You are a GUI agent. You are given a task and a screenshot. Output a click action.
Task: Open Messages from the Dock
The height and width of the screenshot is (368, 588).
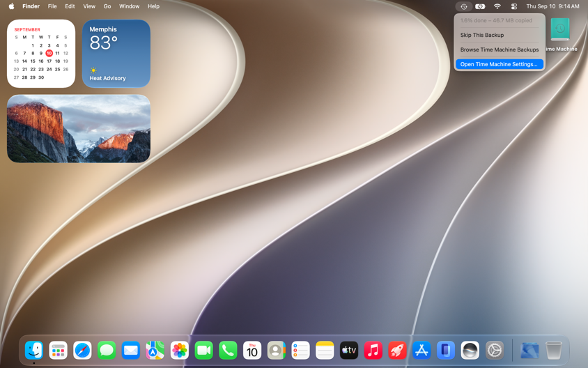pos(107,351)
